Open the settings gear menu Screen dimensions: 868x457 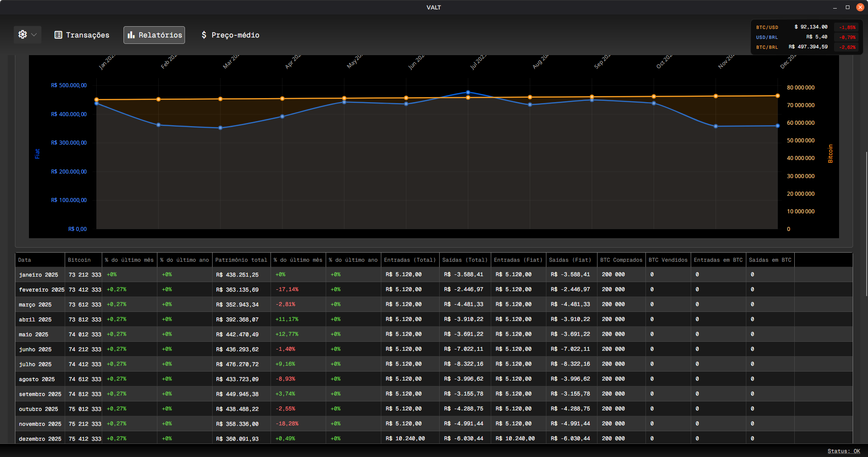[x=23, y=34]
